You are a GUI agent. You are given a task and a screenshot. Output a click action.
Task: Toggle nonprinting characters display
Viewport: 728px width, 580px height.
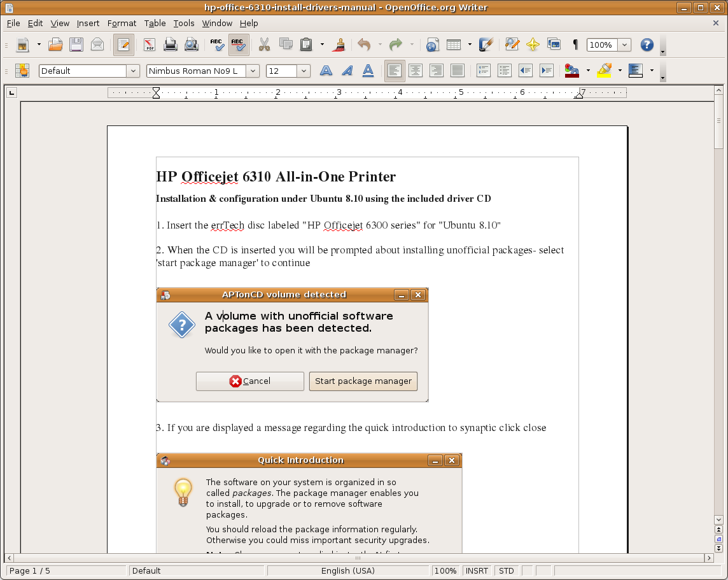(x=575, y=45)
